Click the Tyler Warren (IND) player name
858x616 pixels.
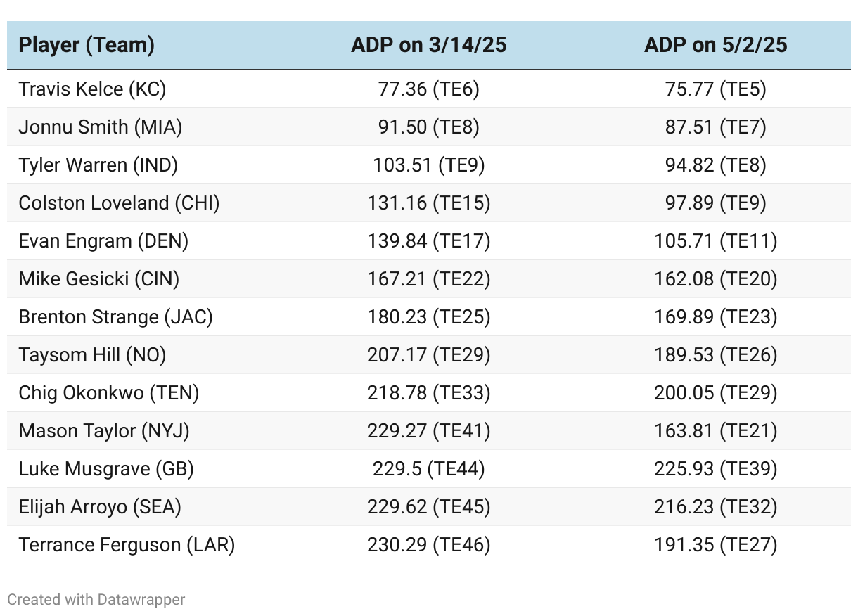[x=98, y=165]
